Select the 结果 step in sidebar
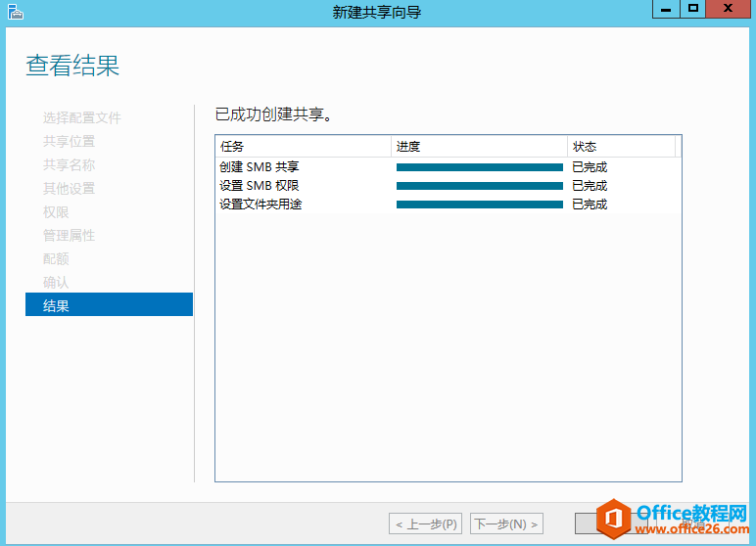The height and width of the screenshot is (546, 756). 109,304
